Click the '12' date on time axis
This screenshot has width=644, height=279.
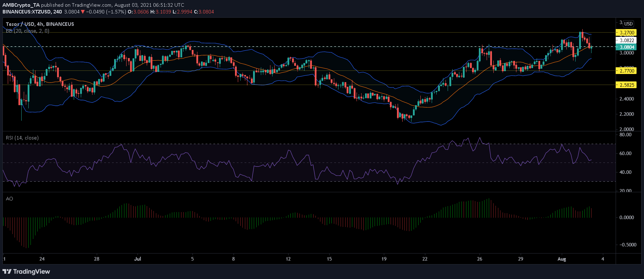[288, 259]
